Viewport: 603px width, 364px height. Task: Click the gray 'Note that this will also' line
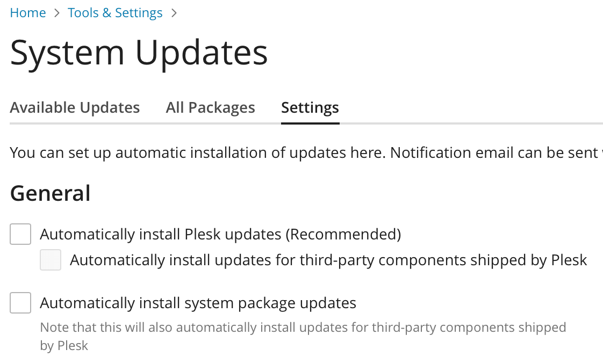[x=303, y=327]
